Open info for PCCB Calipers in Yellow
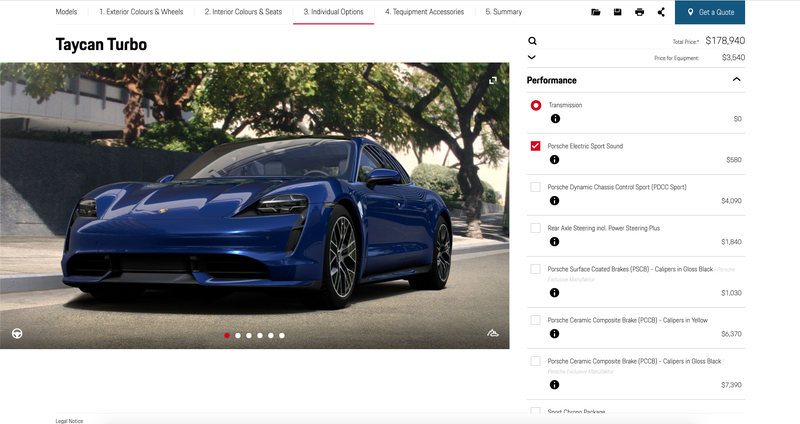 pyautogui.click(x=555, y=334)
